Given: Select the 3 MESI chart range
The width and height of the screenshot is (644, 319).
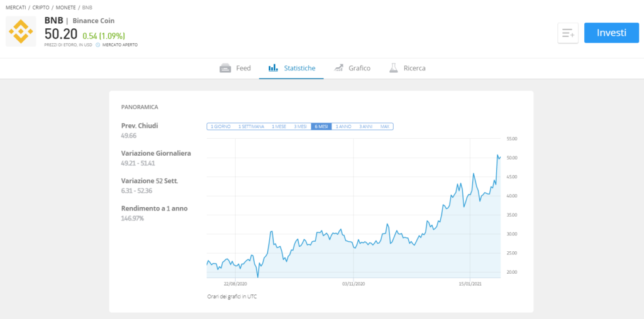Looking at the screenshot, I should 300,127.
